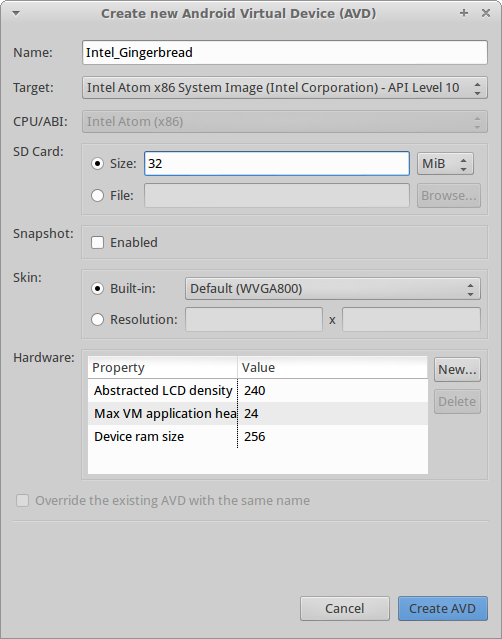Enable the Snapshot checkbox
502x639 pixels.
coord(97,242)
